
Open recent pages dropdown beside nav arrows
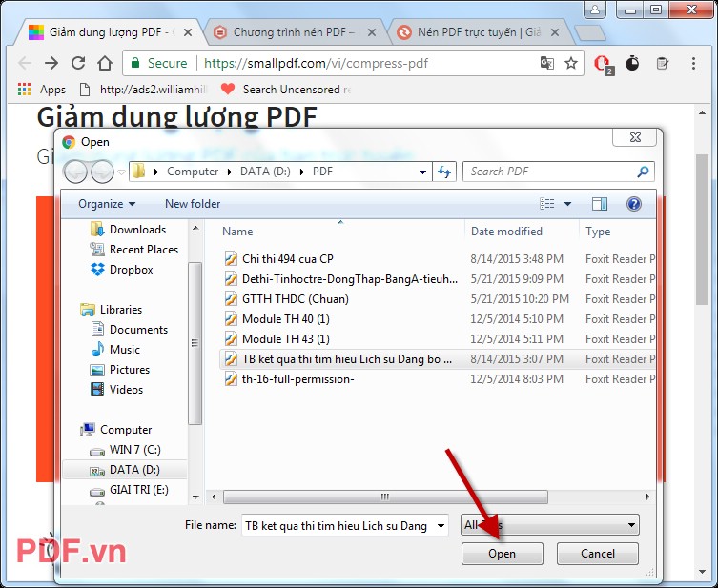[121, 172]
